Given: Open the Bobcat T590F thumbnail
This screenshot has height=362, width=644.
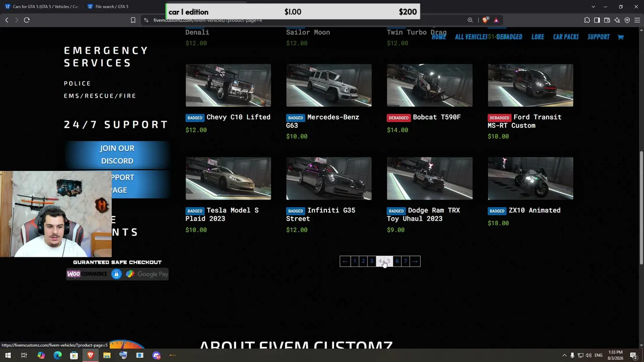Looking at the screenshot, I should (430, 85).
